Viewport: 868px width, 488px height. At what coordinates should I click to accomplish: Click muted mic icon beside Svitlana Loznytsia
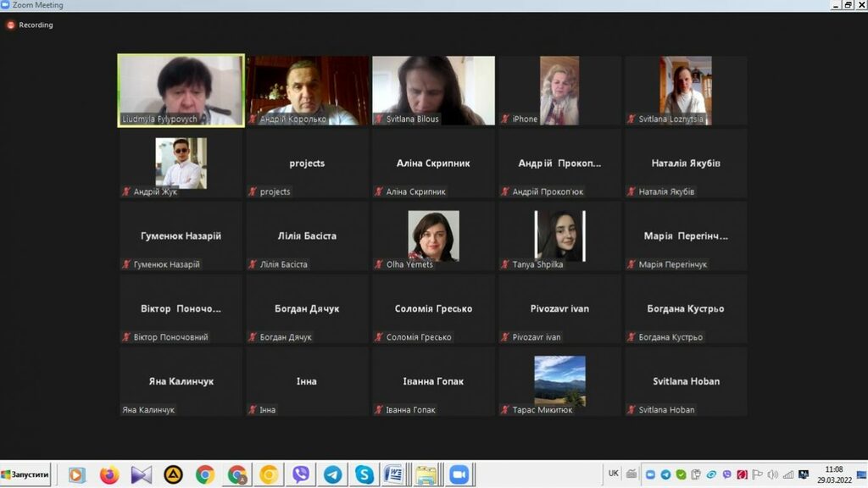(631, 119)
